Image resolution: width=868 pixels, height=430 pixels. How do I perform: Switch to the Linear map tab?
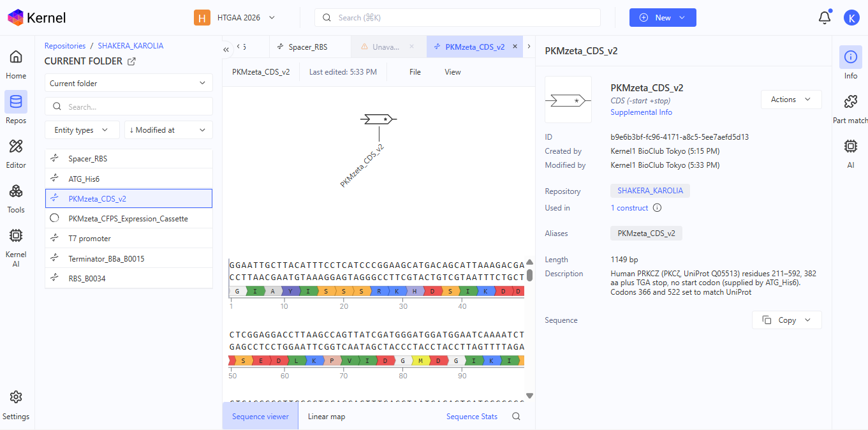327,417
